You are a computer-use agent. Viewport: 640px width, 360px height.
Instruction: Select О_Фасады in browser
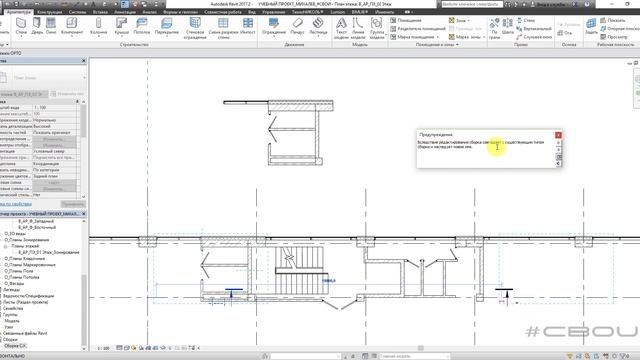click(14, 283)
